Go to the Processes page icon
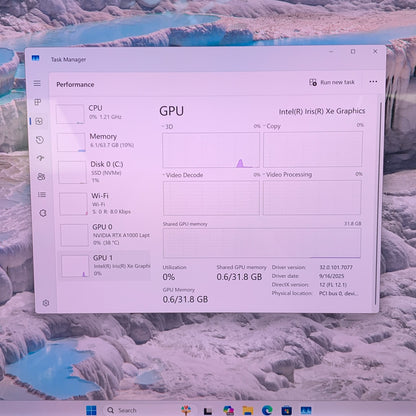416x416 pixels. (38, 102)
